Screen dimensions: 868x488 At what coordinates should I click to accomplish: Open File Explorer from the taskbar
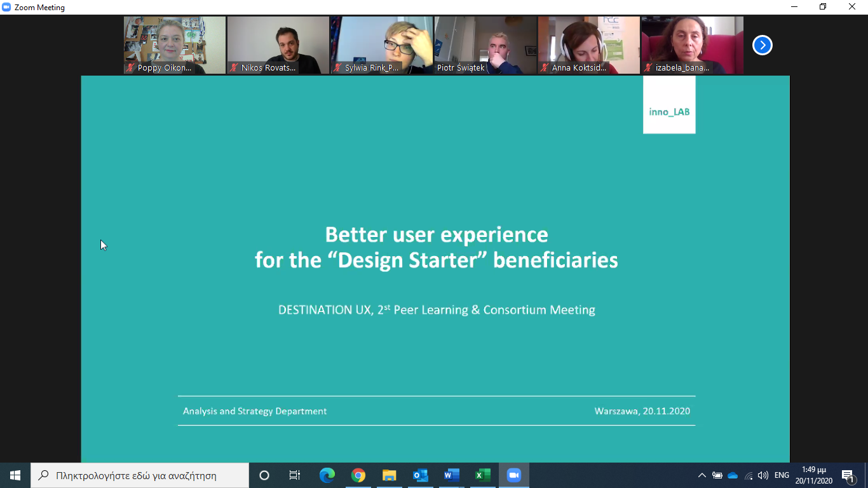(390, 475)
